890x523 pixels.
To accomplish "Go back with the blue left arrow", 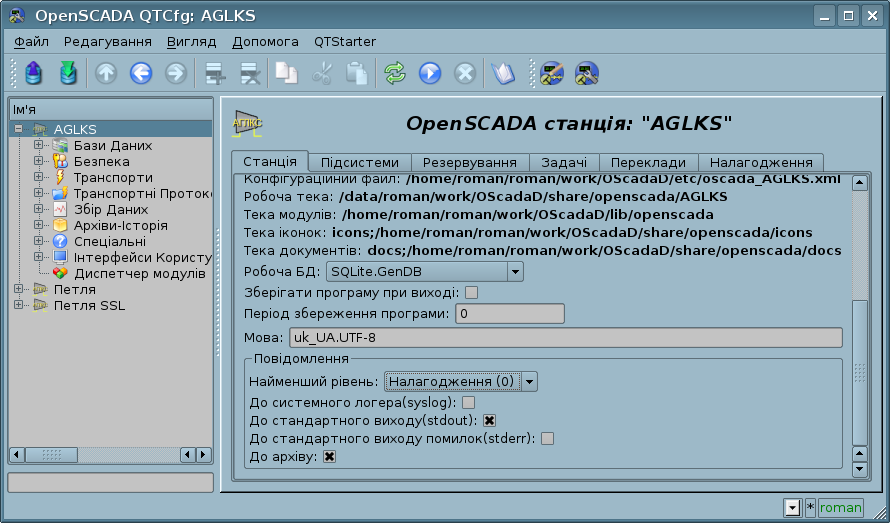I will (140, 73).
